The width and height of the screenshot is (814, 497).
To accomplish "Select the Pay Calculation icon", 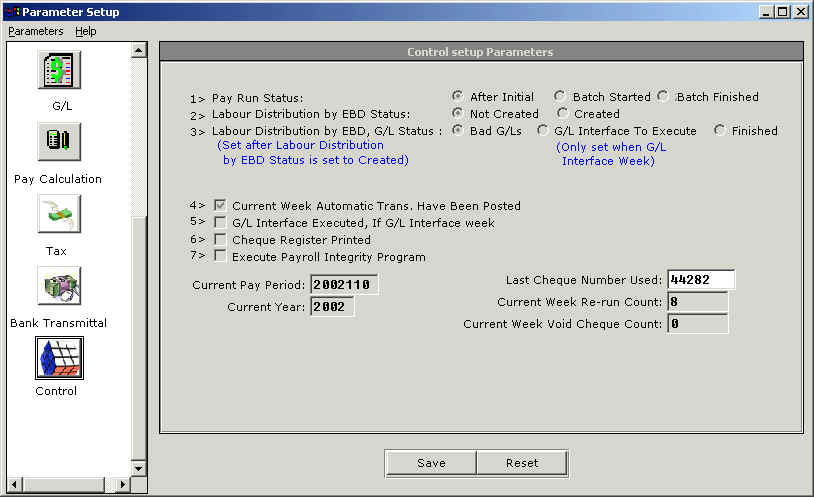I will coord(59,142).
